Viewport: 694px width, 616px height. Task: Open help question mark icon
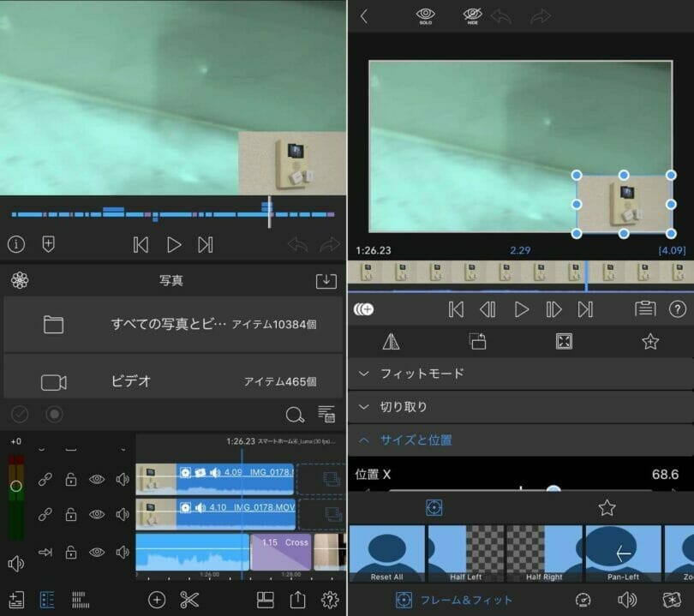678,309
